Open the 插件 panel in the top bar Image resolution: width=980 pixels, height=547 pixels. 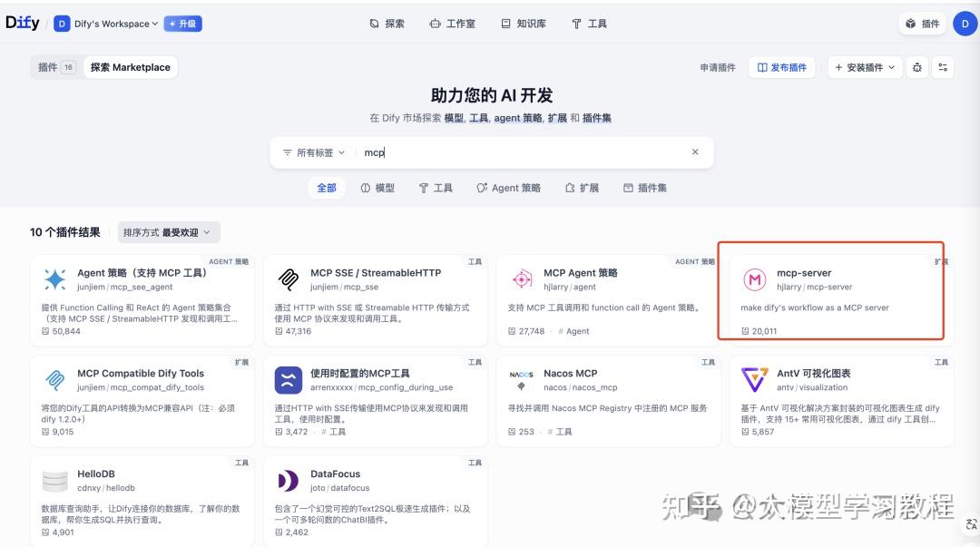click(922, 23)
